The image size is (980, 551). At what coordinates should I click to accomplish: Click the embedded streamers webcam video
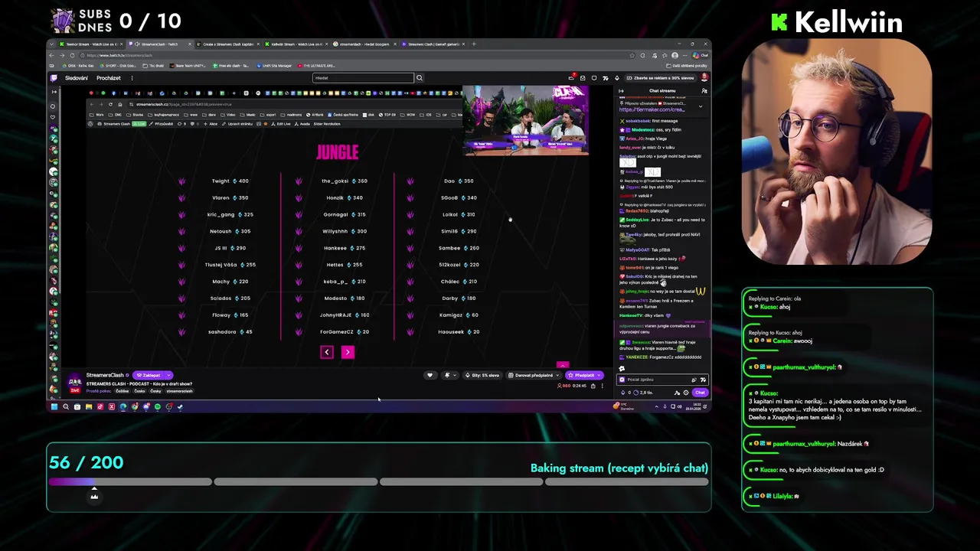coord(525,120)
